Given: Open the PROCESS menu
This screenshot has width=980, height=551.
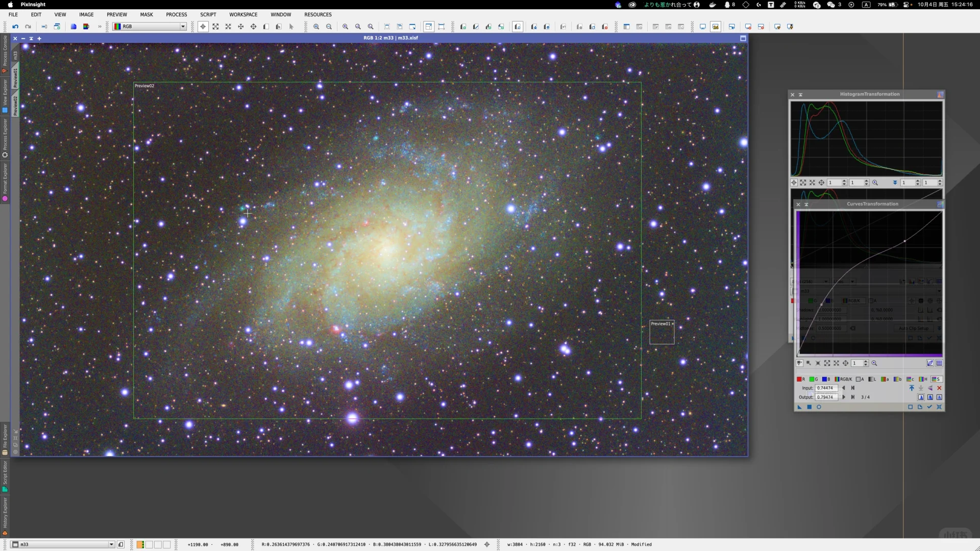Looking at the screenshot, I should click(177, 14).
